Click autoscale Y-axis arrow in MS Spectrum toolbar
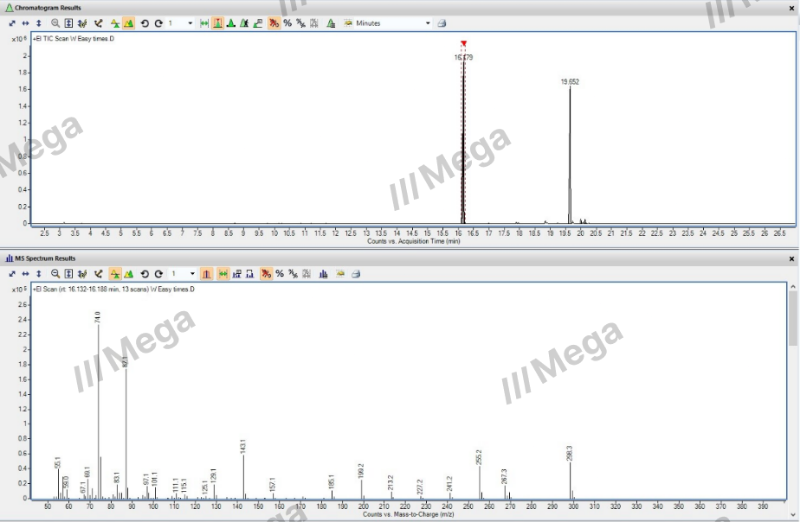The image size is (800, 522). click(x=39, y=273)
